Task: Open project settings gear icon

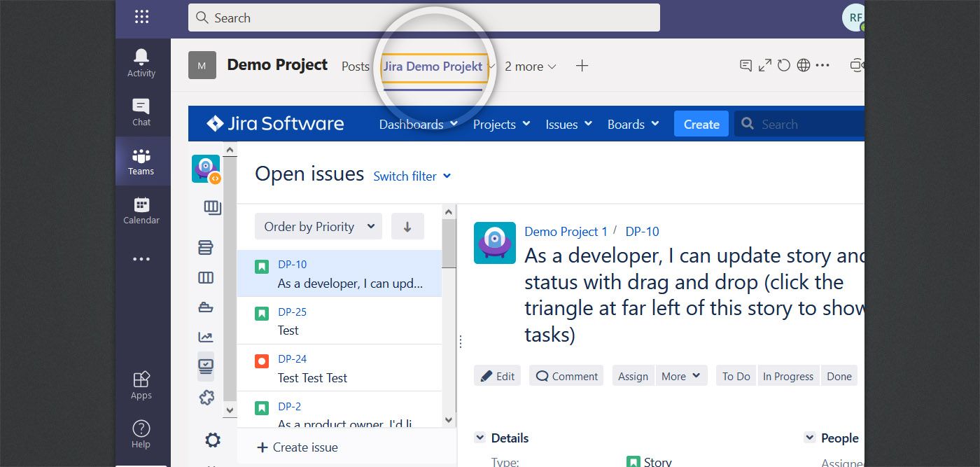Action: pyautogui.click(x=212, y=440)
